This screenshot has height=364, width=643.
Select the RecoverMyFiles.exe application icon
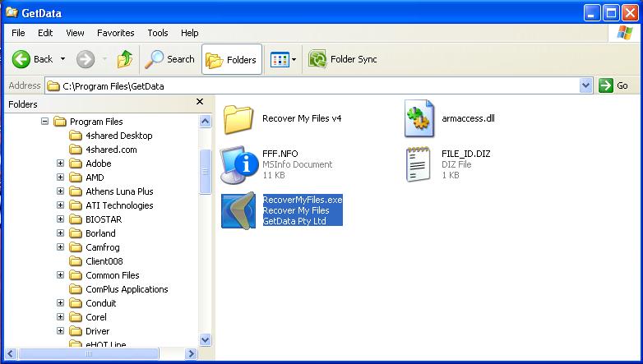(238, 210)
